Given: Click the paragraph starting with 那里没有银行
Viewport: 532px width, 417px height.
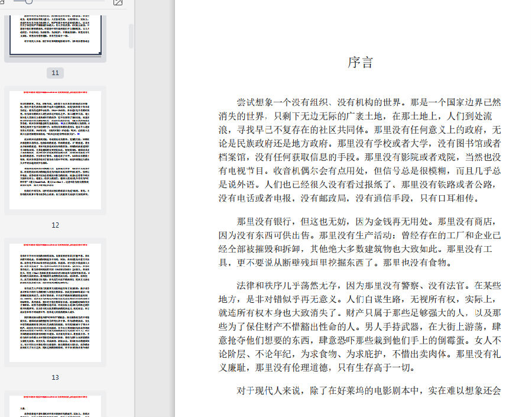Looking at the screenshot, I should pos(359,242).
